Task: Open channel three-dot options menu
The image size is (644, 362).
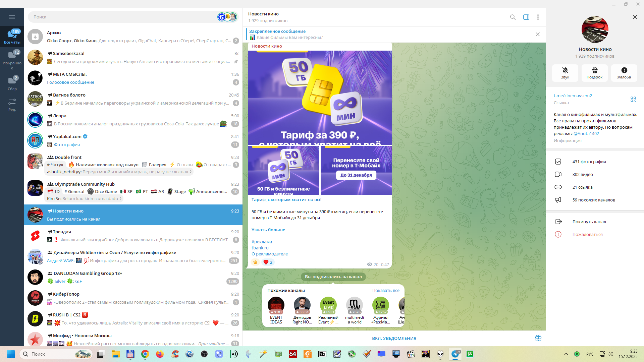Action: pyautogui.click(x=538, y=17)
